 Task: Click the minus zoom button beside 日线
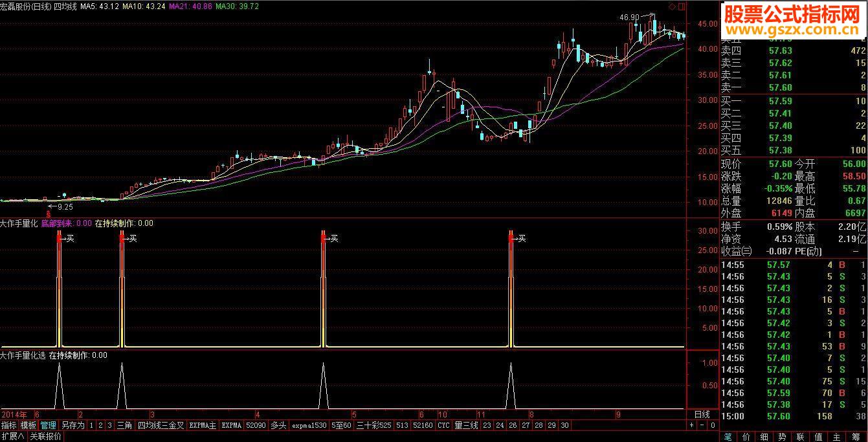[x=702, y=426]
